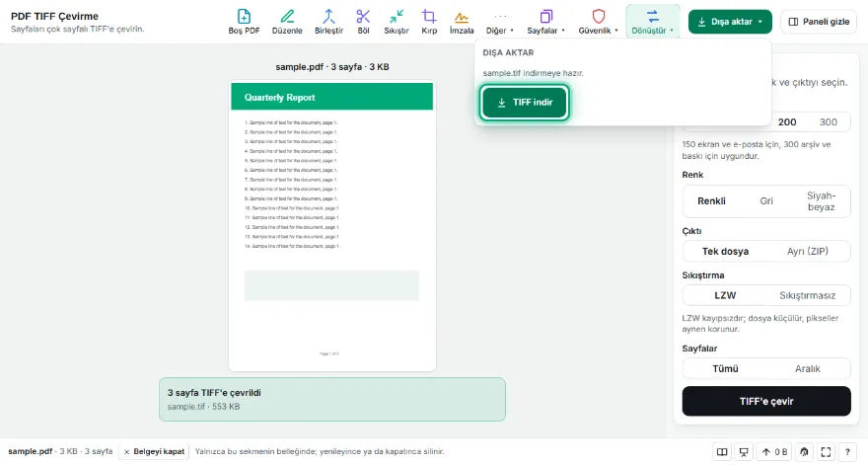Choose Ayrı (ZIP) output
Viewport: 868px width, 465px height.
point(807,251)
